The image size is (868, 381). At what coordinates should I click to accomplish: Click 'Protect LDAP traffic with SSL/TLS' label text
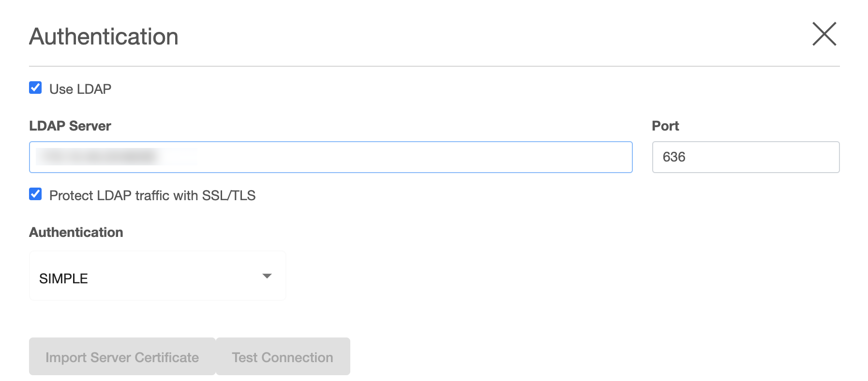pyautogui.click(x=152, y=195)
